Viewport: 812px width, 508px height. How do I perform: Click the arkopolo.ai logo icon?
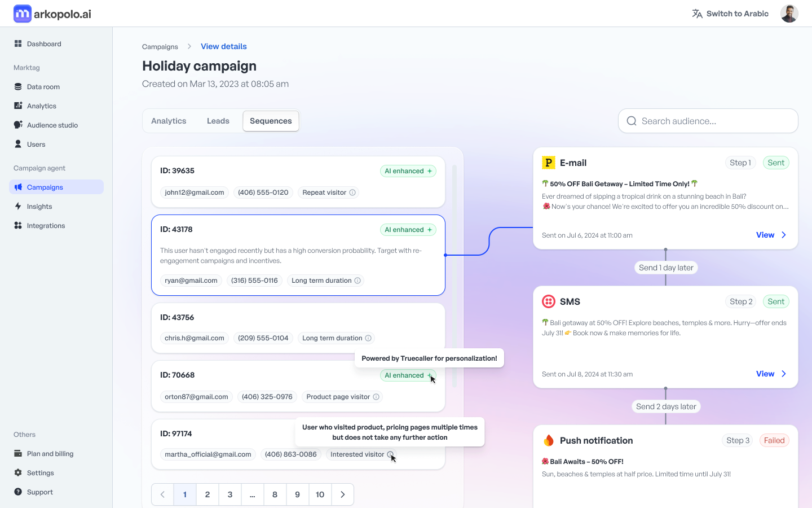click(23, 14)
